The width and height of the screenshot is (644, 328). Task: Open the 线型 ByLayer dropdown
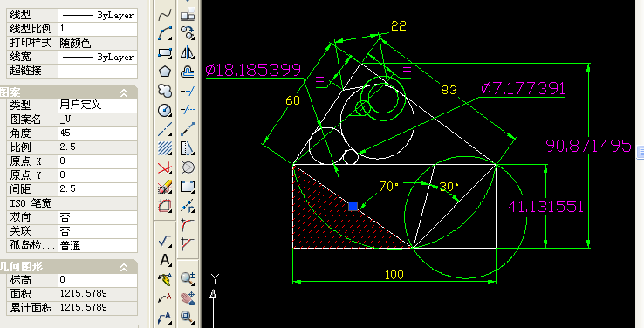[98, 15]
